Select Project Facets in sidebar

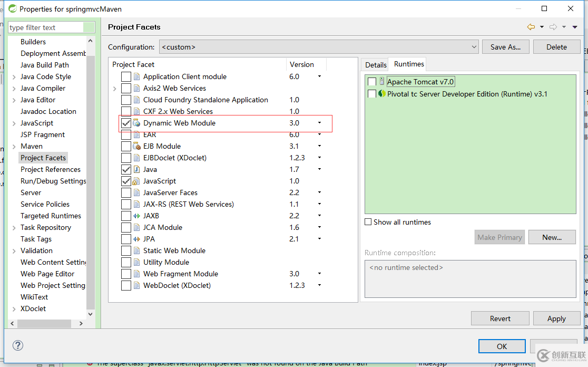click(43, 158)
